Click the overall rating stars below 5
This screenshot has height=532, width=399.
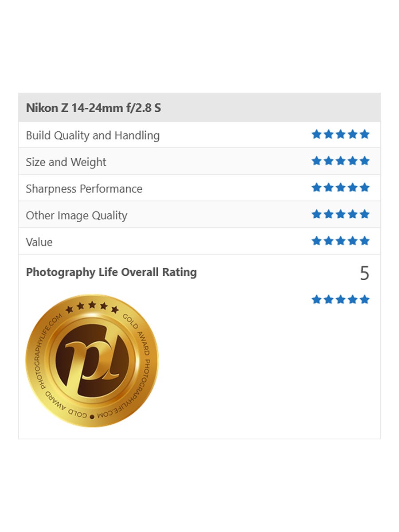pyautogui.click(x=340, y=300)
